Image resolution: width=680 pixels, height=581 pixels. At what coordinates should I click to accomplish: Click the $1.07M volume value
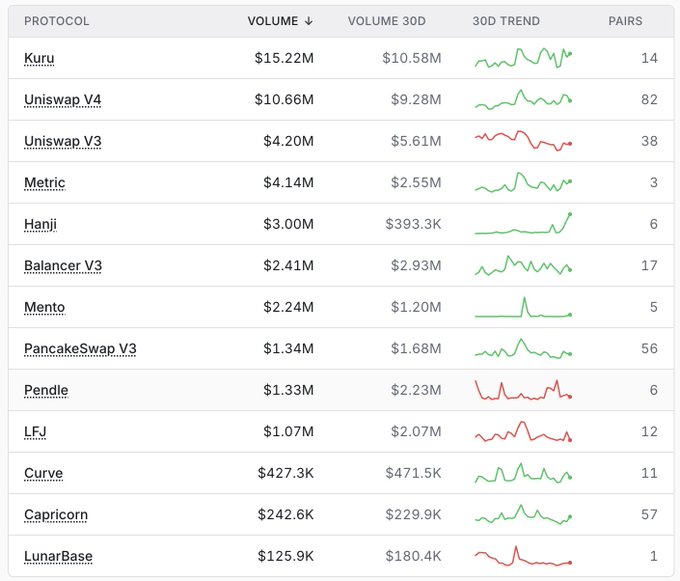click(288, 431)
